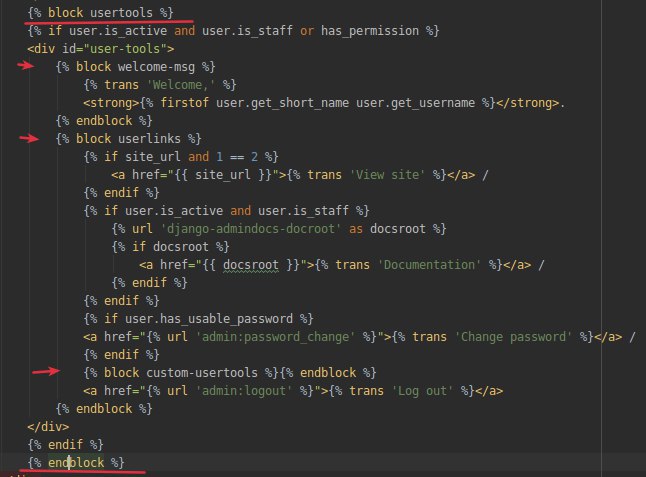This screenshot has width=646, height=477.
Task: Click the 'if docsroot' line
Action: pos(170,247)
